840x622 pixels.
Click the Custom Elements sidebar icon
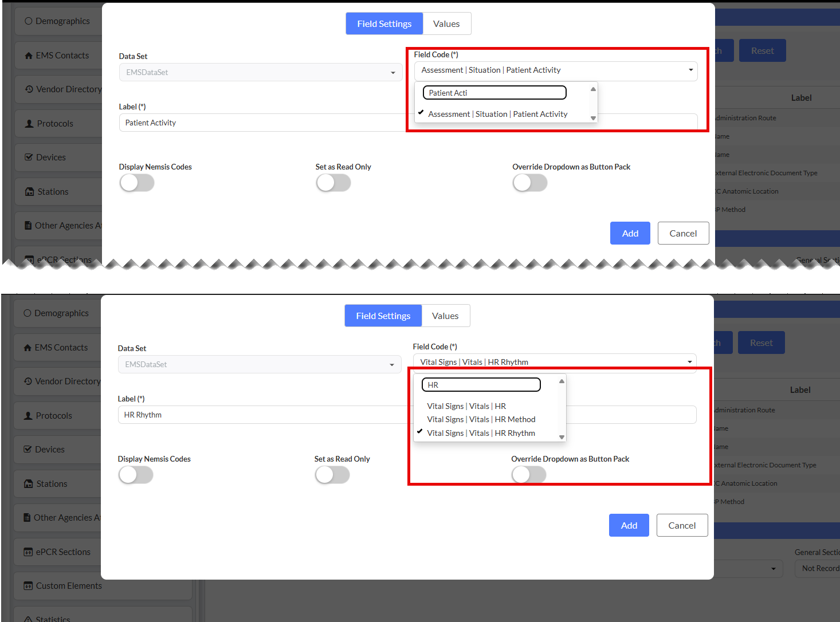point(28,586)
